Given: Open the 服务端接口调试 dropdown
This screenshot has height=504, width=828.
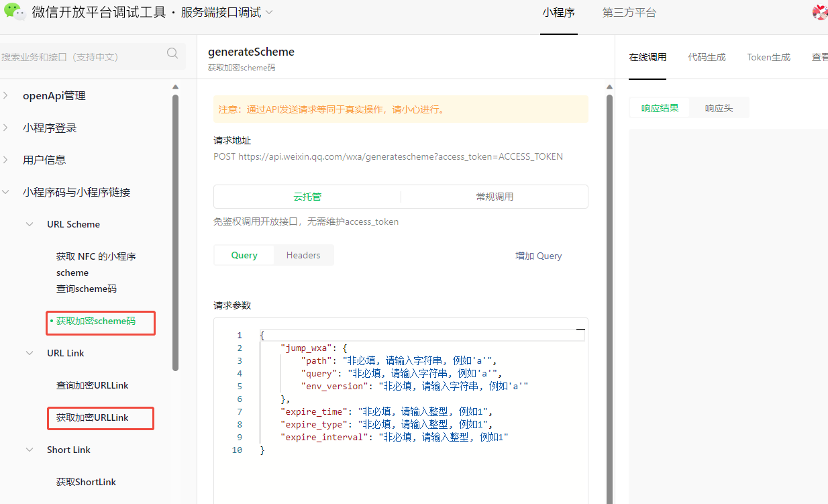Looking at the screenshot, I should click(227, 12).
